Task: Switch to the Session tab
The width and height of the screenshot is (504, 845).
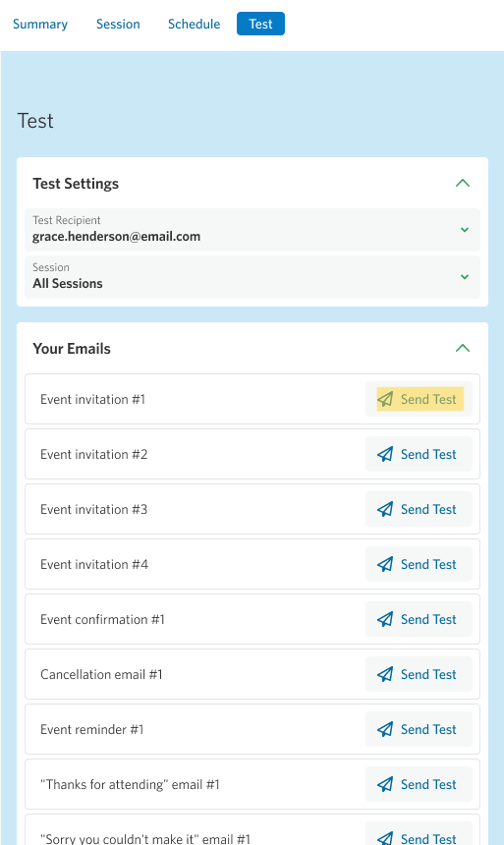Action: [118, 25]
